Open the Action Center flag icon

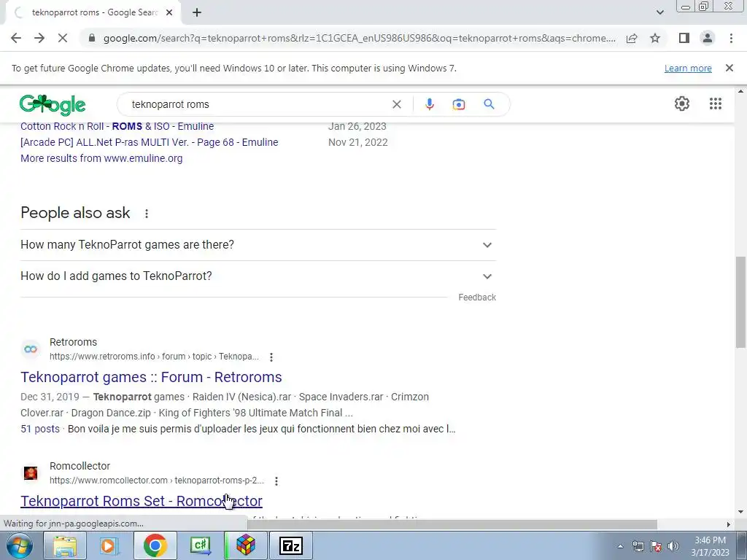(656, 546)
